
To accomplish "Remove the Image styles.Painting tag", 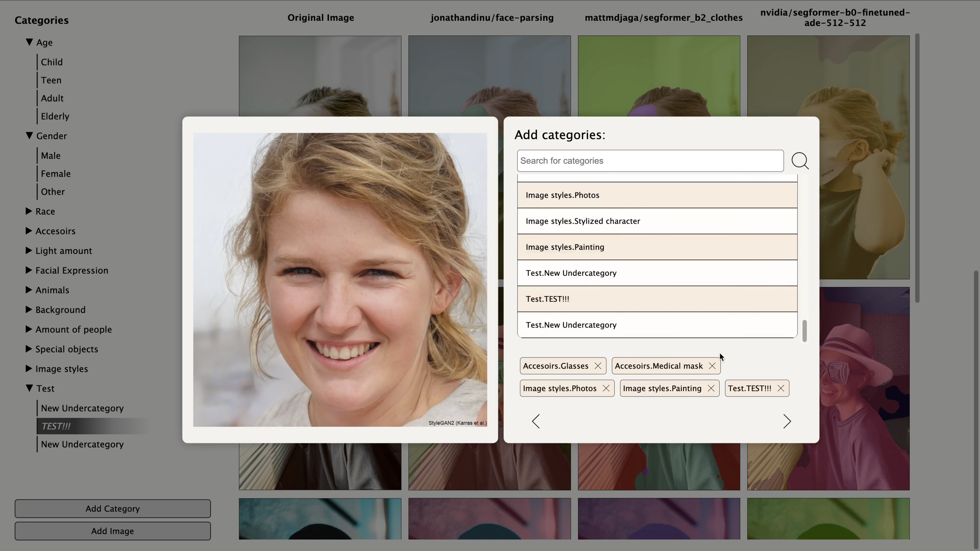I will pos(711,388).
